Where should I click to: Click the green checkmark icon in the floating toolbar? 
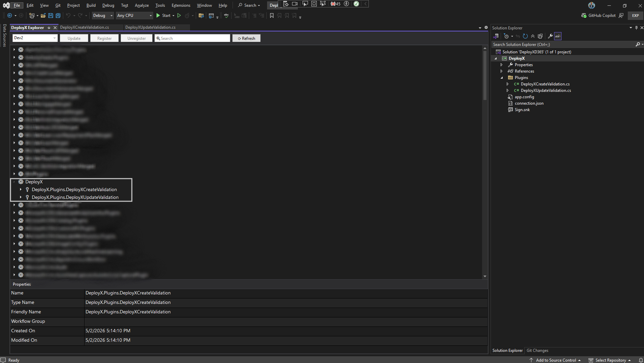pyautogui.click(x=356, y=4)
